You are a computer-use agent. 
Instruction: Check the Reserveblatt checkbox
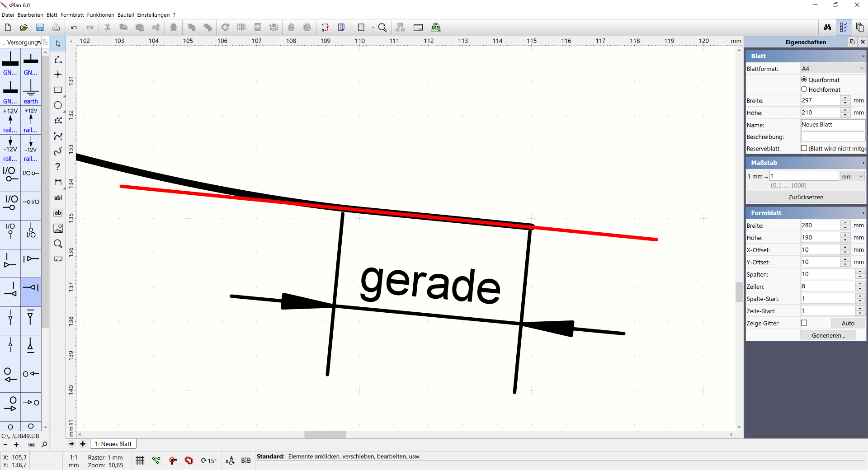804,148
